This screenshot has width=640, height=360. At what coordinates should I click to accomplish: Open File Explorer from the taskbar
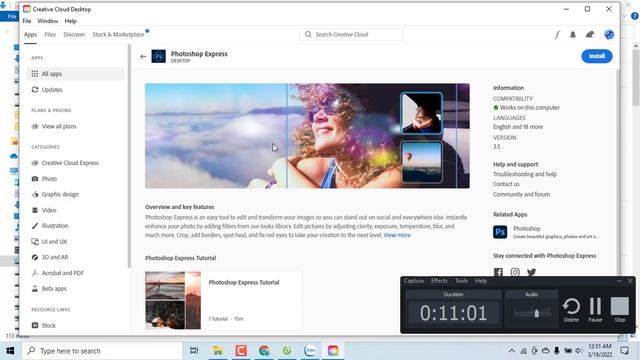click(218, 351)
